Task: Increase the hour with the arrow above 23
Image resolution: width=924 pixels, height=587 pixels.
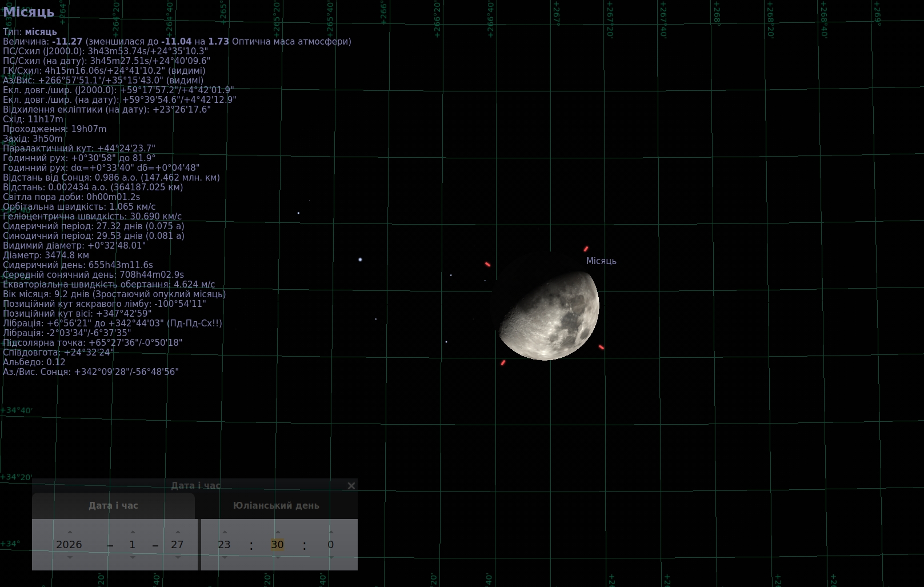Action: pos(225,532)
